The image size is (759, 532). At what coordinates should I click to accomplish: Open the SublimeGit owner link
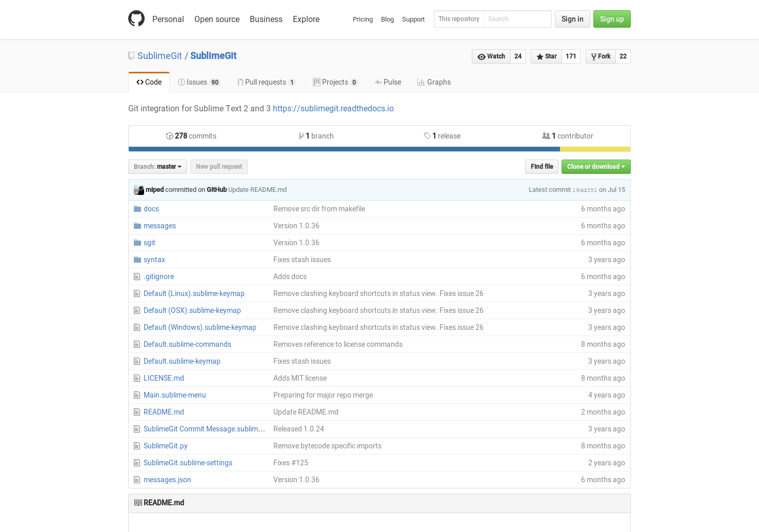(x=159, y=56)
